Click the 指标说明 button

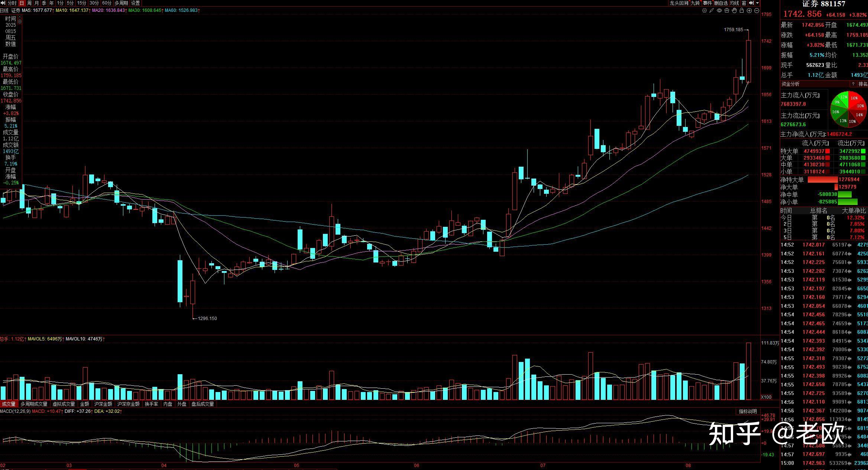coord(748,411)
